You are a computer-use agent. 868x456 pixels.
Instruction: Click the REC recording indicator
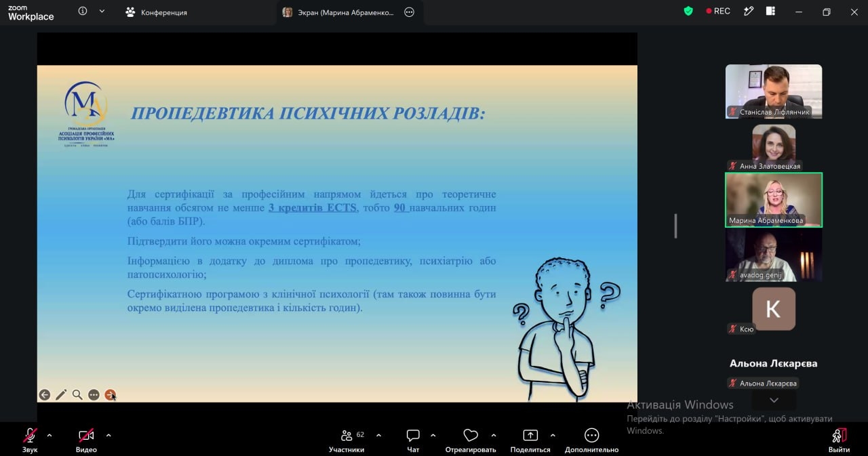(x=718, y=12)
